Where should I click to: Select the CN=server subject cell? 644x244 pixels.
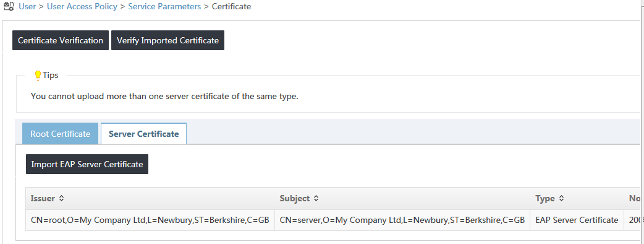(402, 220)
